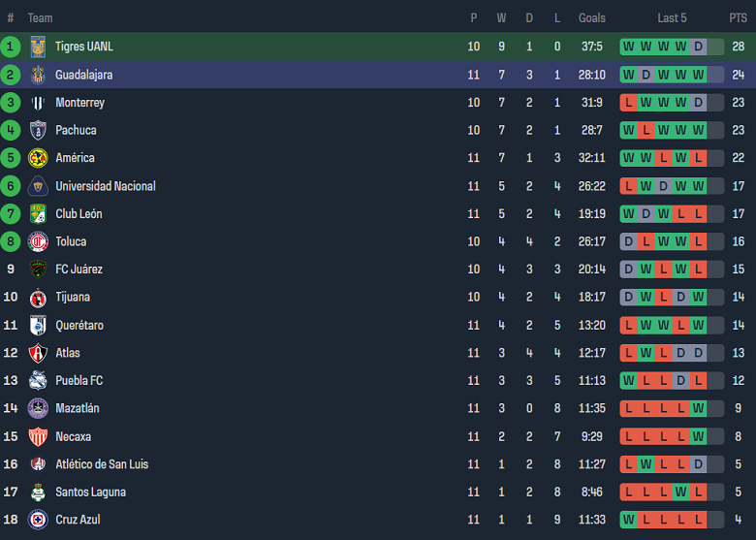Click the green position 1 rank badge
756x540 pixels.
pos(11,47)
